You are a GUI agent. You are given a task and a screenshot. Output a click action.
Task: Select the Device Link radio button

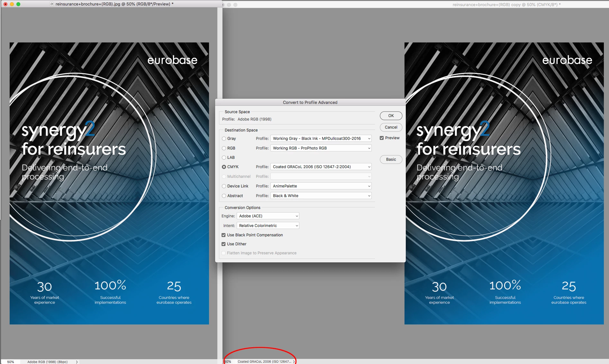224,186
